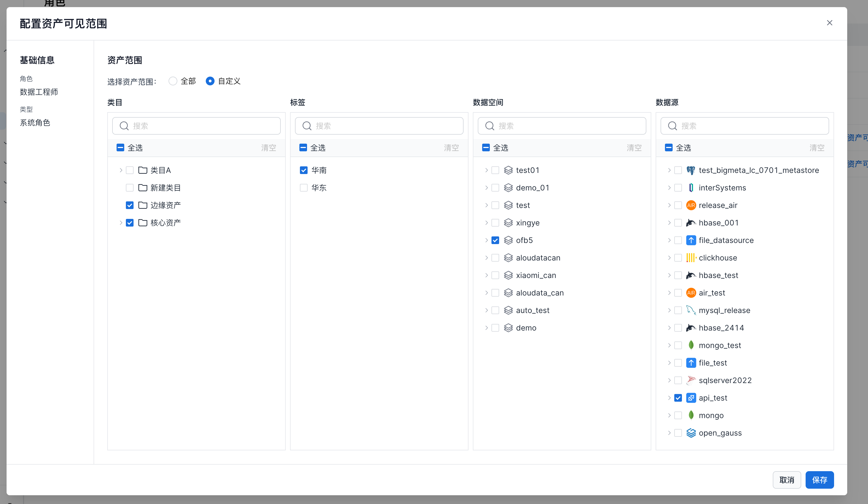Click the red sqlserver2022 icon
Image resolution: width=868 pixels, height=504 pixels.
[691, 380]
